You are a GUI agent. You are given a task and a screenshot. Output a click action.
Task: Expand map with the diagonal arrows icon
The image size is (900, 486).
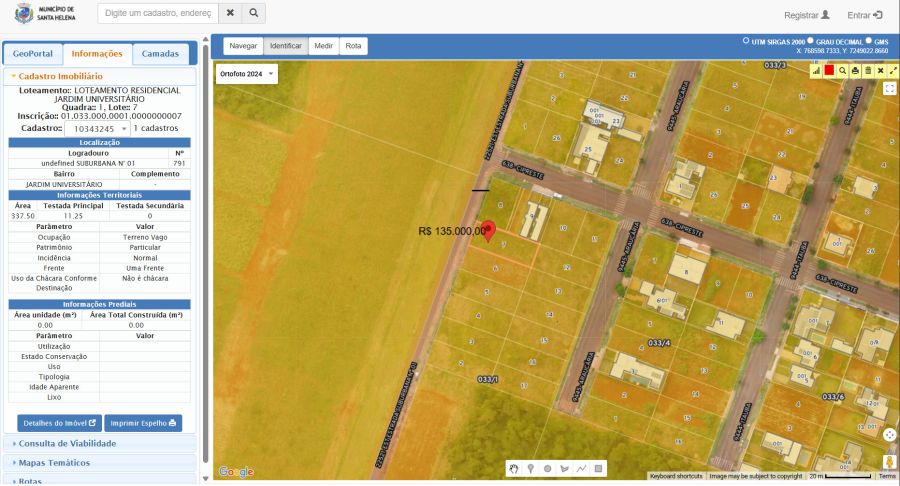click(893, 70)
